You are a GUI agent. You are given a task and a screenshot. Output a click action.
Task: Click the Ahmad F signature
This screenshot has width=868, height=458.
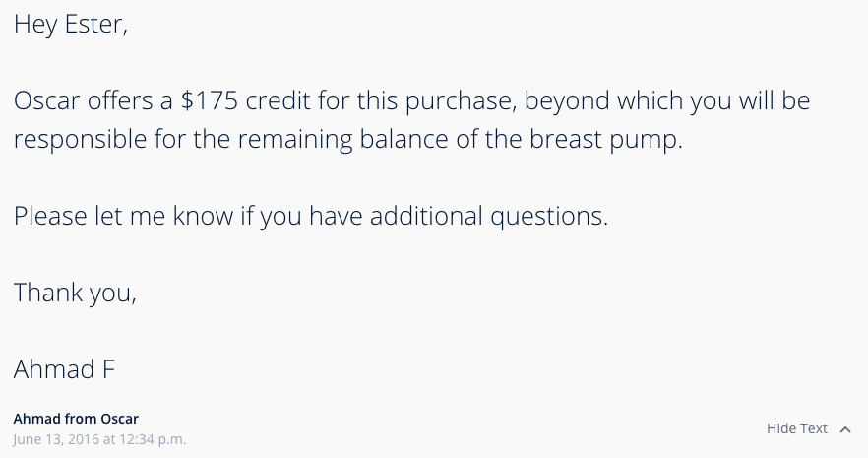[64, 369]
